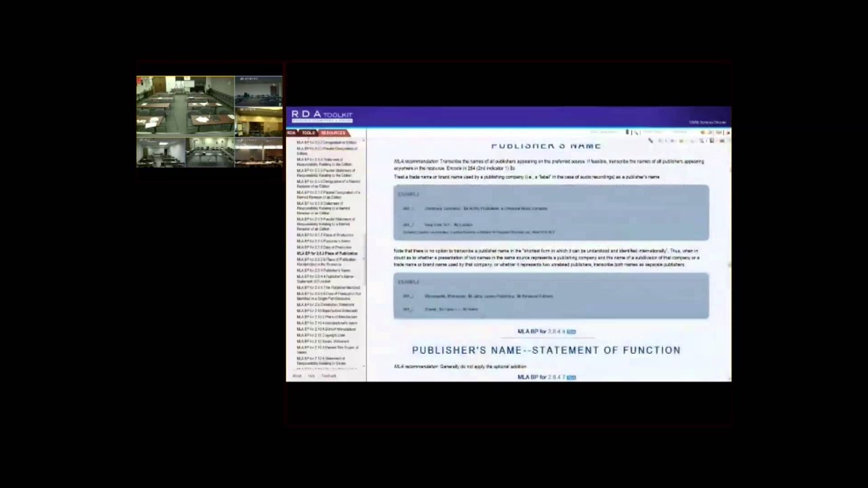Viewport: 868px width, 488px height.
Task: Open MLA BP for 2.7.2 Place of Production
Action: (325, 235)
